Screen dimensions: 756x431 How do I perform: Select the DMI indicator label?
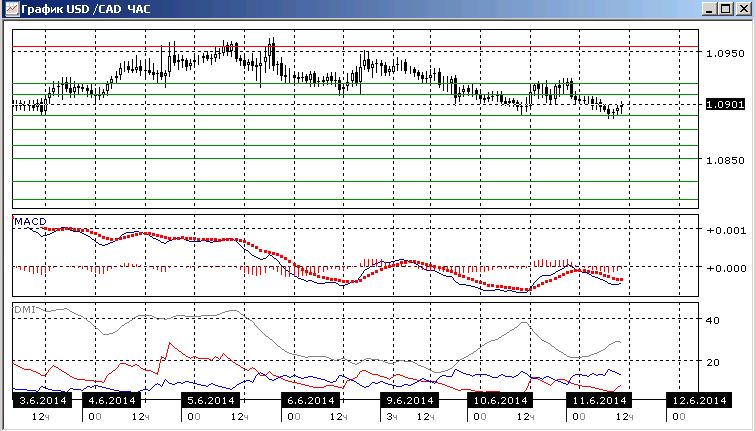pyautogui.click(x=25, y=310)
